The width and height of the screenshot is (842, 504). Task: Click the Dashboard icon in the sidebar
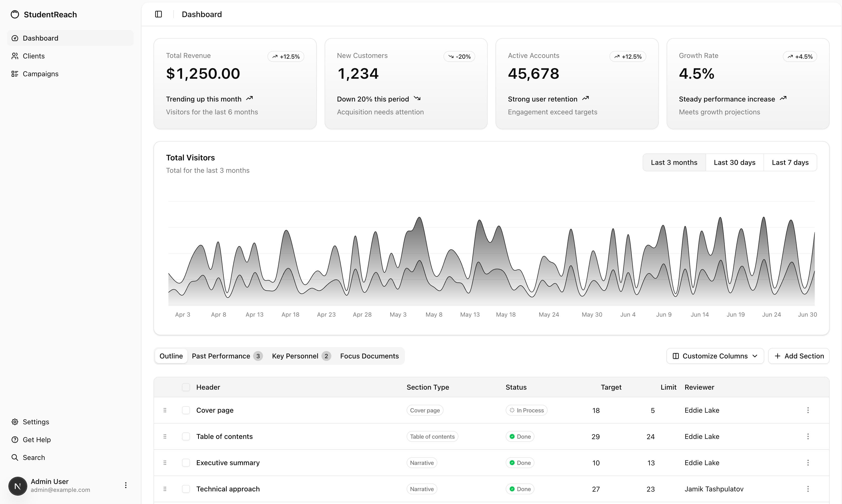15,38
